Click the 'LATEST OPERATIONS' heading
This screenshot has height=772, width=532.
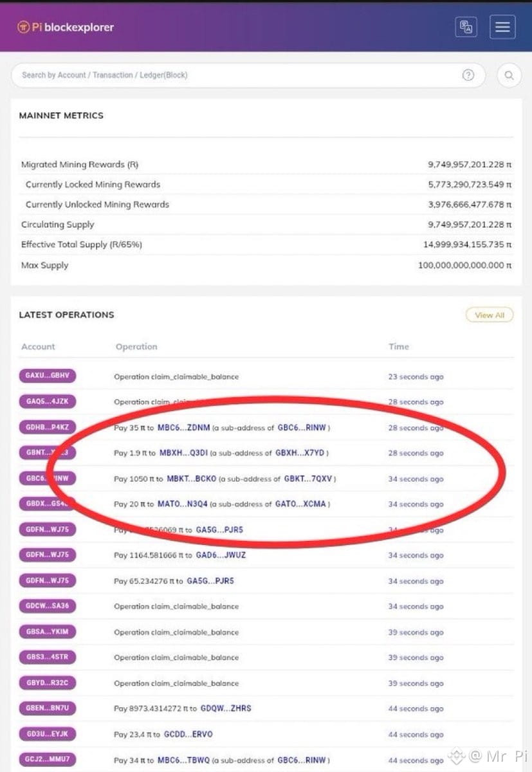point(66,315)
